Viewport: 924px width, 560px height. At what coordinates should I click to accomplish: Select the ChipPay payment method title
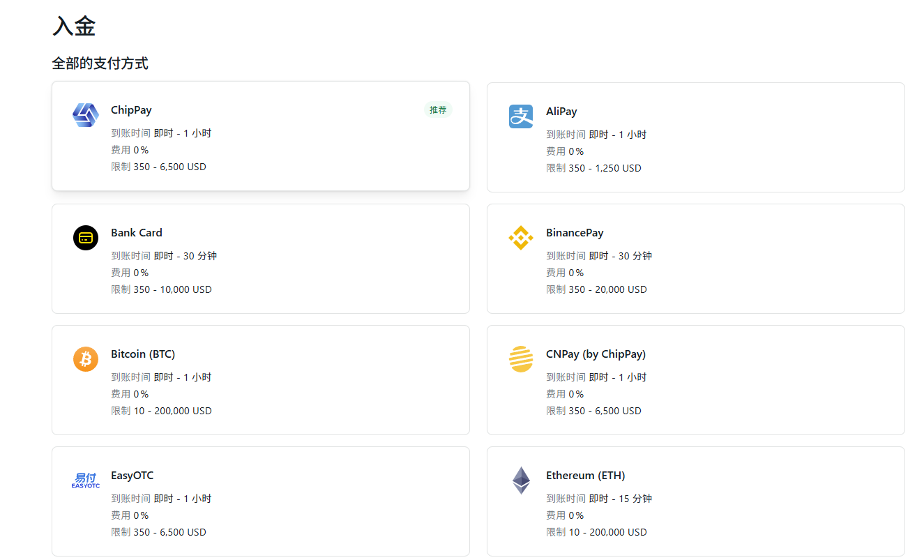point(131,110)
